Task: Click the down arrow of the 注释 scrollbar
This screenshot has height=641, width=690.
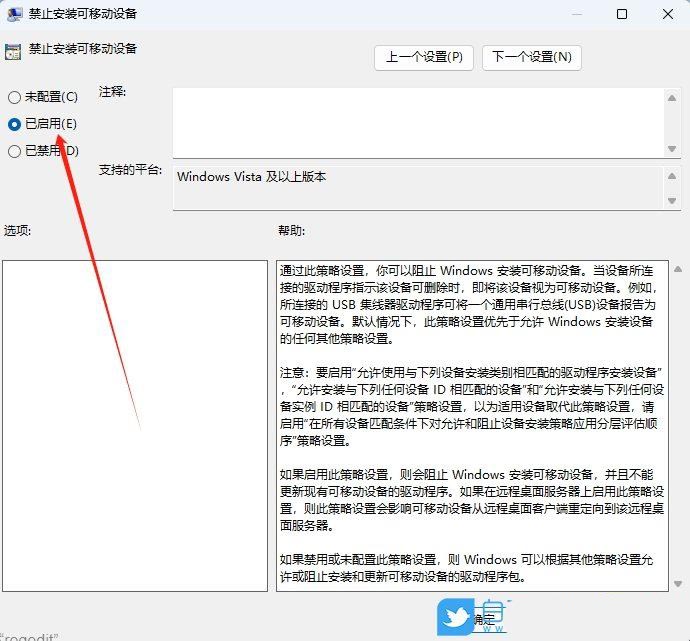Action: point(672,149)
